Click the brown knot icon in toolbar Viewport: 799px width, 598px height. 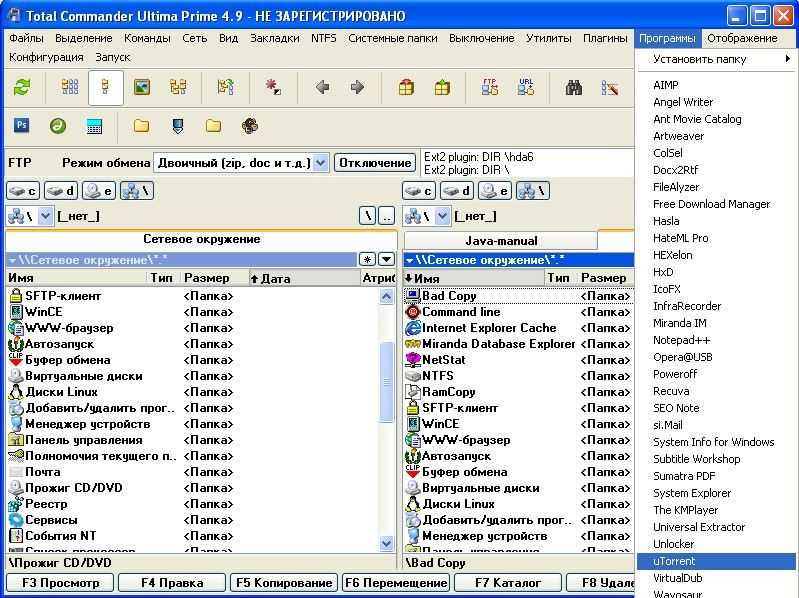(249, 126)
